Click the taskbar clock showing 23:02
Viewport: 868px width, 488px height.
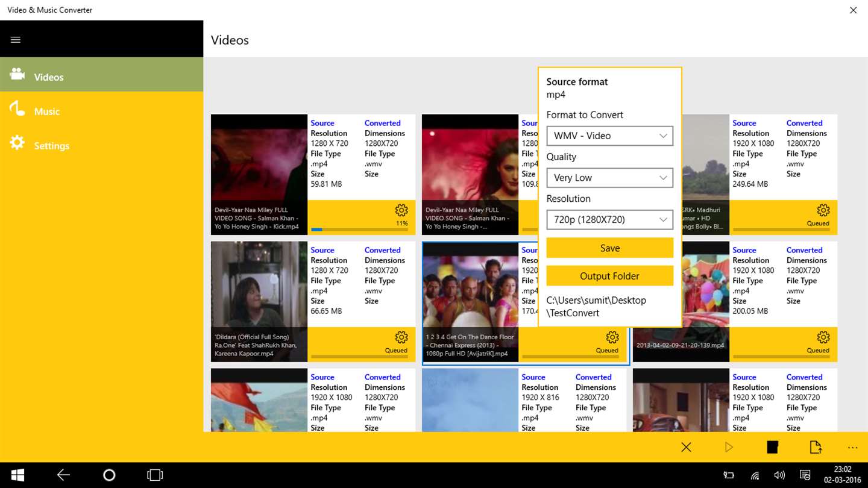click(843, 469)
